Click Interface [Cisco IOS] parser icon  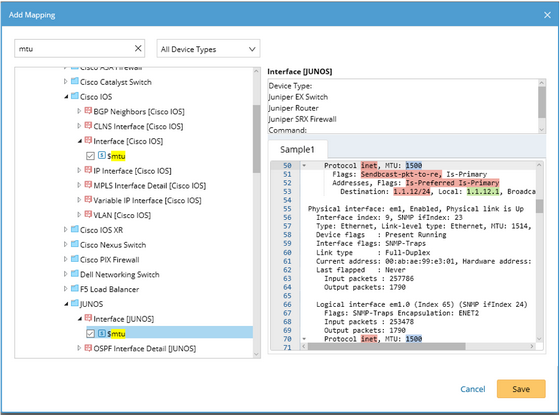(x=88, y=140)
